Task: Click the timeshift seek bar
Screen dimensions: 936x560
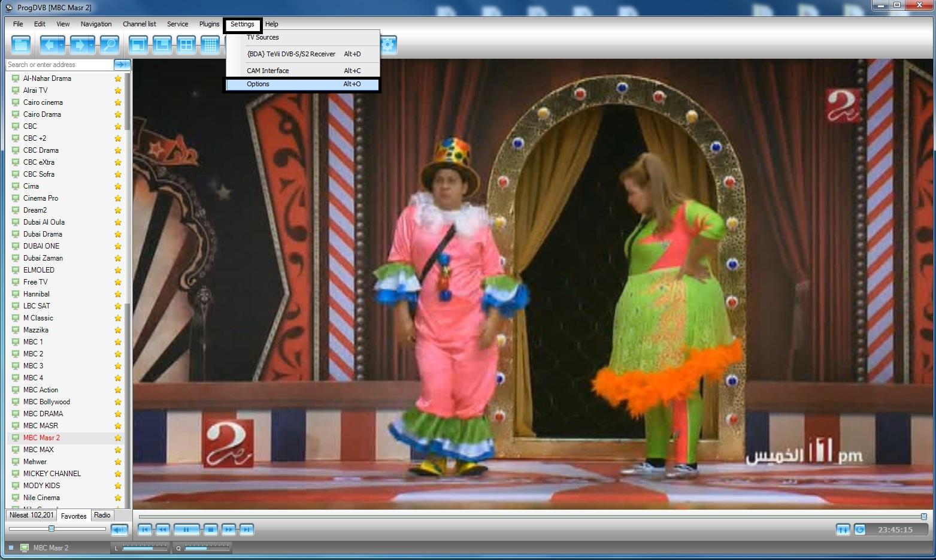Action: 532,516
